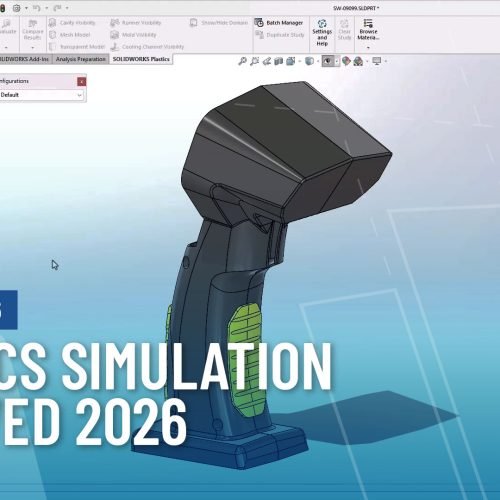Switch to Analysis Preparation tab
This screenshot has width=500, height=500.
tap(81, 59)
